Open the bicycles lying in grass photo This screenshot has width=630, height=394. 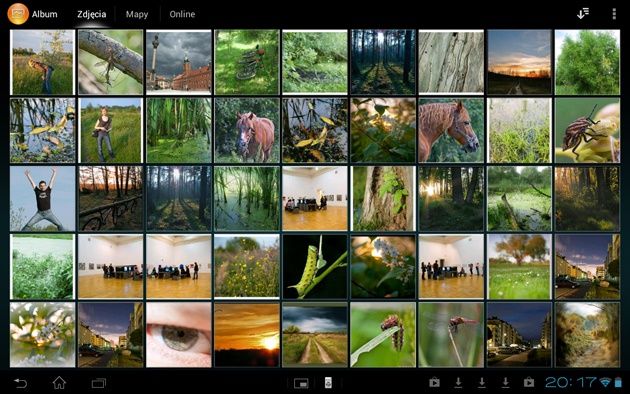point(247,62)
